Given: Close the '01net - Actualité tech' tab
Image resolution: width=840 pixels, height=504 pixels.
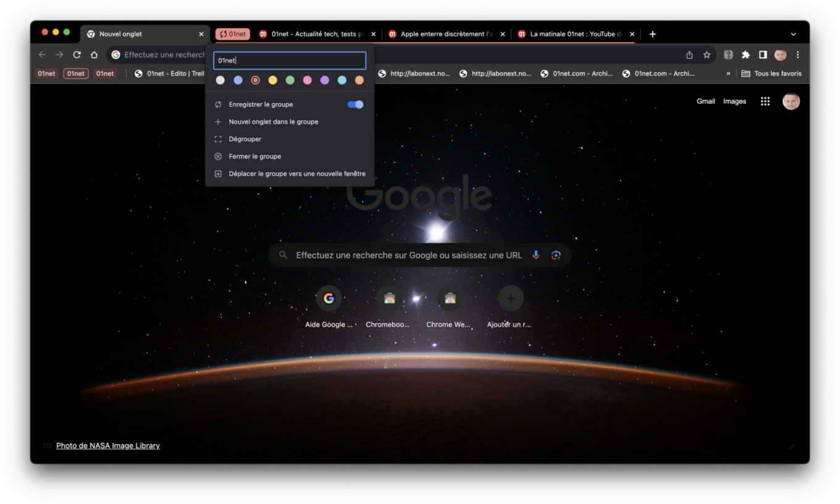Looking at the screenshot, I should coord(373,35).
